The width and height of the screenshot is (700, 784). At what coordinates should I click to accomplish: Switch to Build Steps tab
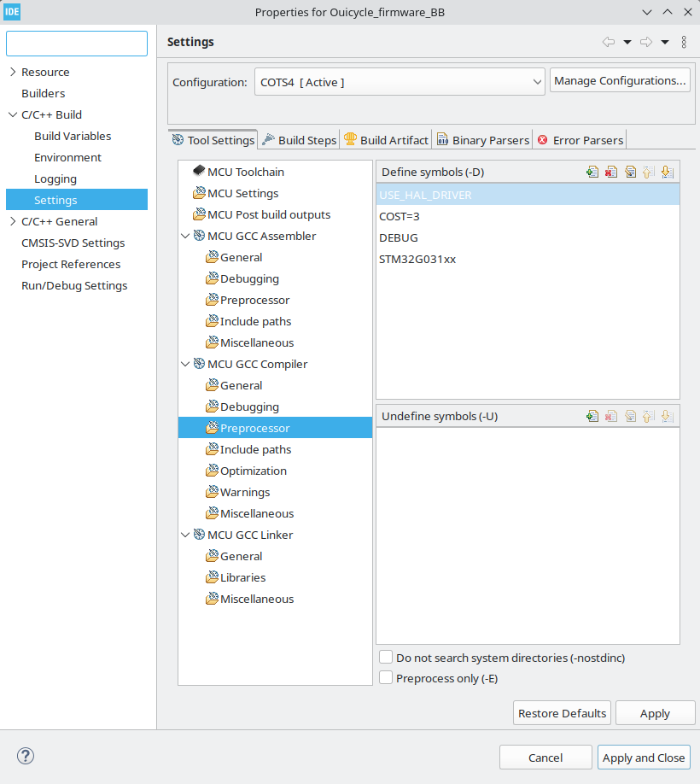[300, 140]
